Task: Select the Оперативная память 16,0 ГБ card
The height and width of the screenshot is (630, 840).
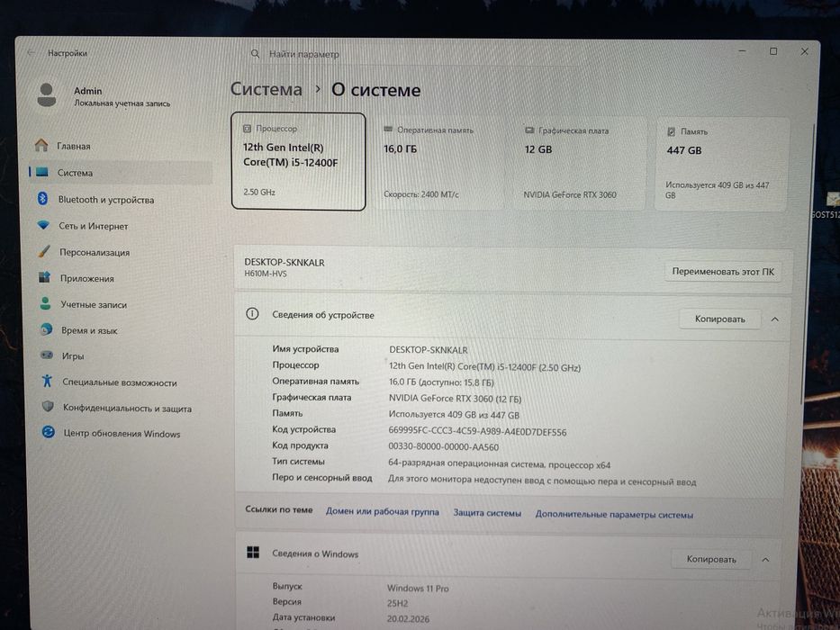Action: point(438,162)
